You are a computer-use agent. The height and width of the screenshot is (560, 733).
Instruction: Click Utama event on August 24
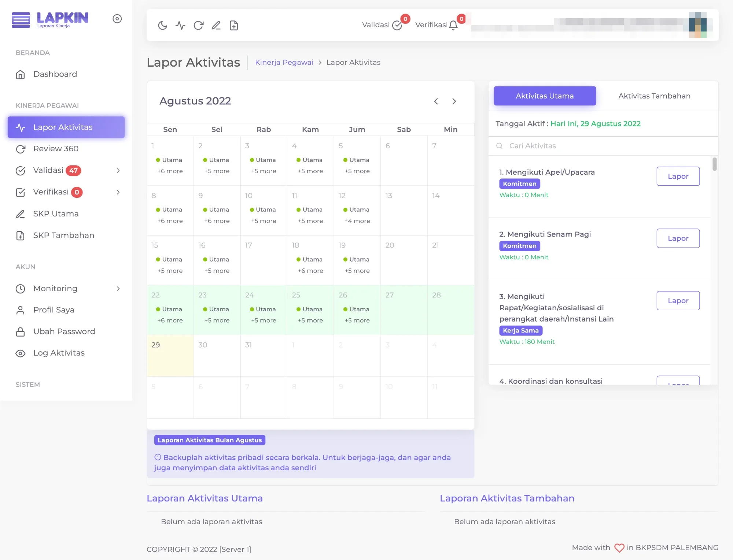coord(263,309)
